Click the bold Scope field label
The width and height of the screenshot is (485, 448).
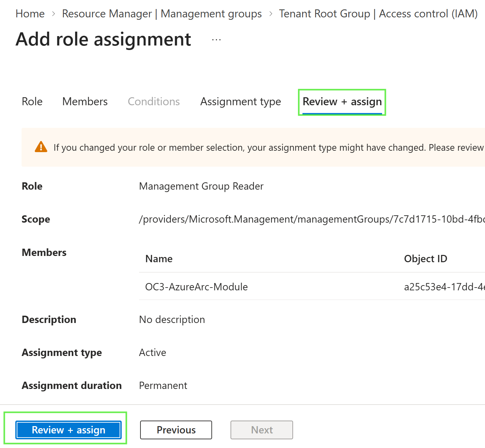pyautogui.click(x=36, y=219)
